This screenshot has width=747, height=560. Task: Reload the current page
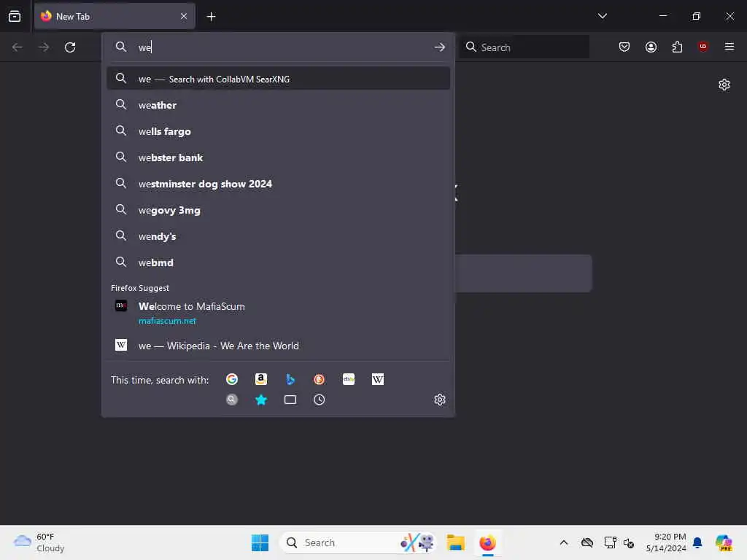pos(70,47)
